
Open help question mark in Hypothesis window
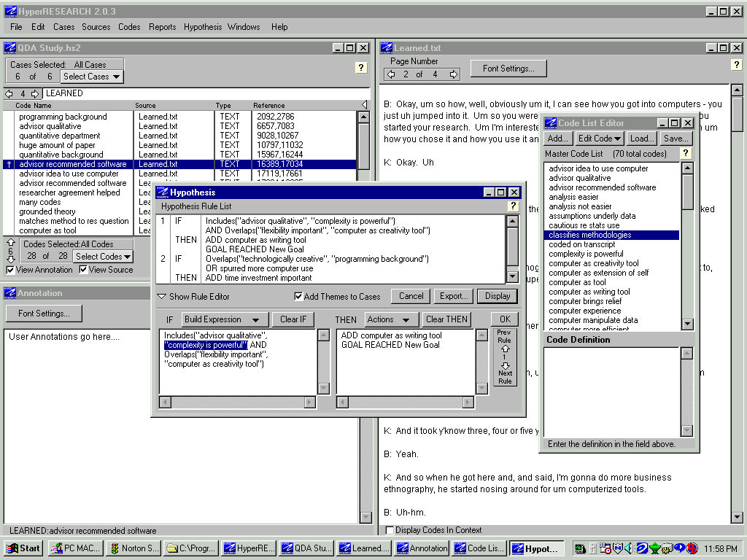pos(513,206)
